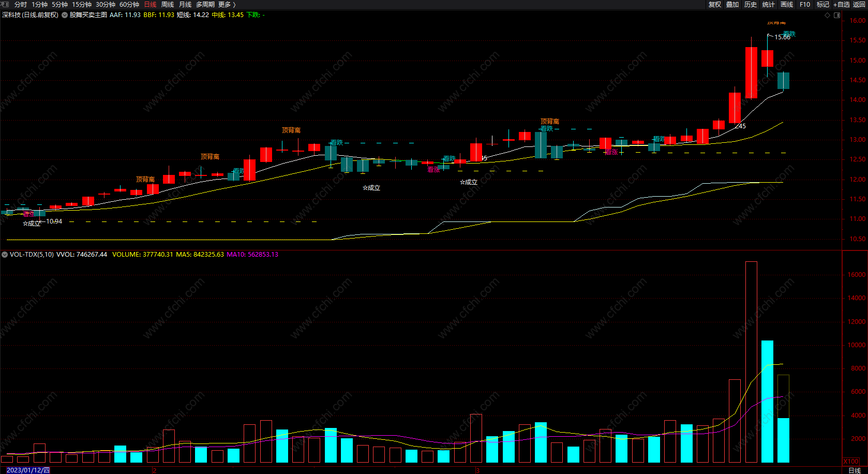
Task: Switch to the 月线 monthly chart tab
Action: (185, 5)
